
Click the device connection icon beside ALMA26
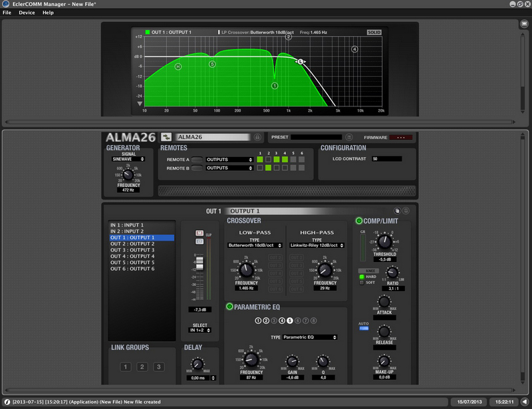click(x=166, y=137)
